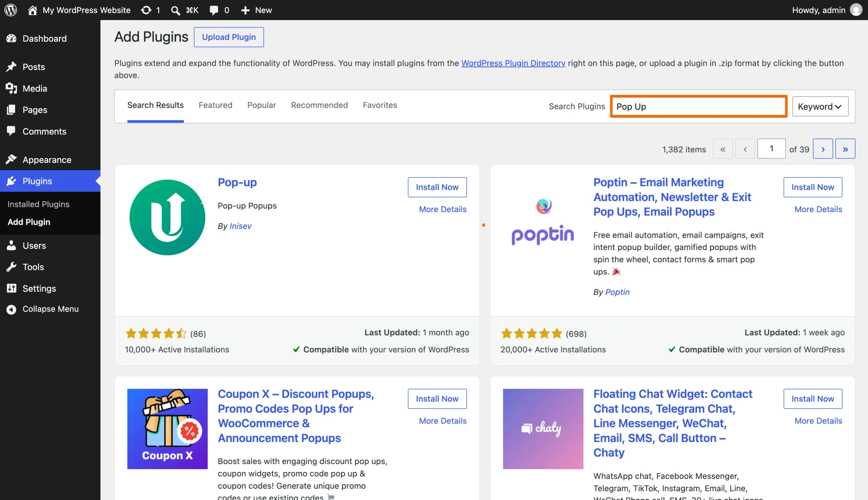868x500 pixels.
Task: Go to the next results page
Action: click(823, 149)
